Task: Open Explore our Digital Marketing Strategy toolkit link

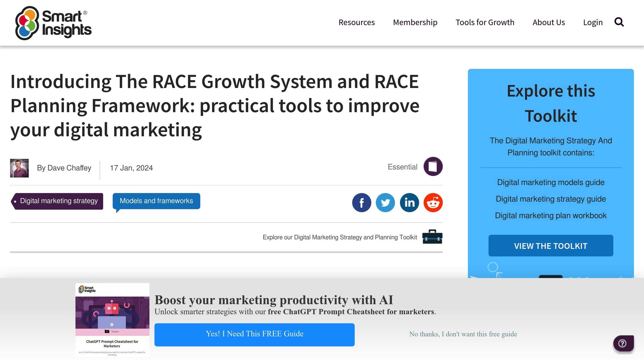Action: pyautogui.click(x=340, y=237)
